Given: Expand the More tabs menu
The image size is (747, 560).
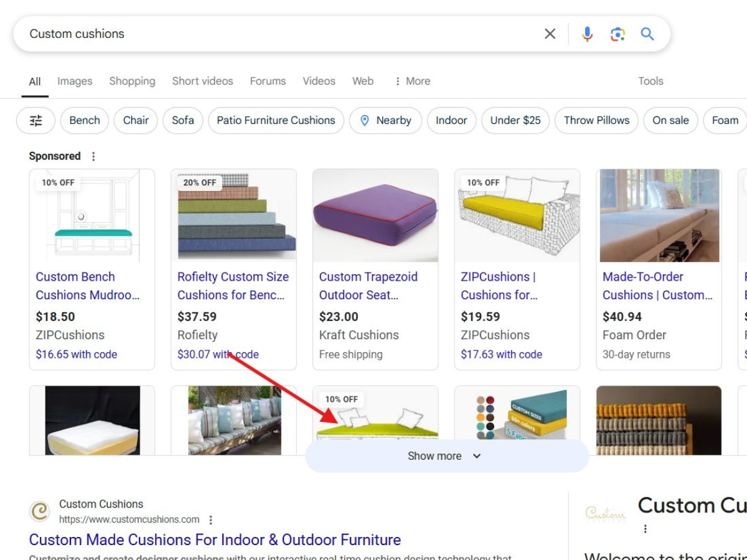Looking at the screenshot, I should click(x=412, y=81).
